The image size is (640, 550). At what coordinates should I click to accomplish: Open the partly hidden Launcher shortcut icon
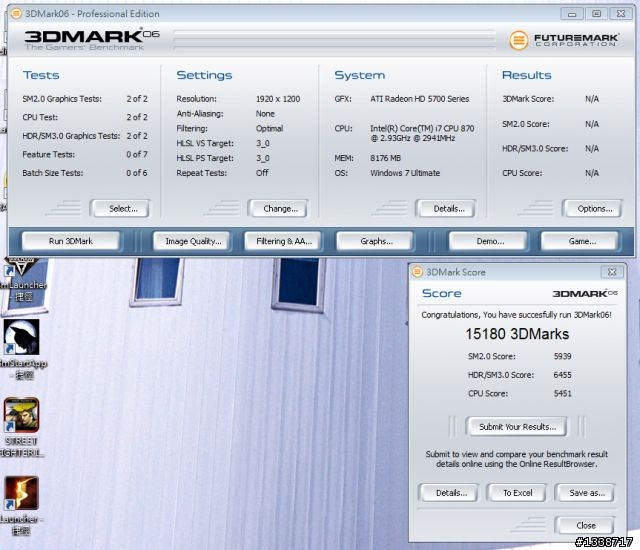tap(21, 267)
